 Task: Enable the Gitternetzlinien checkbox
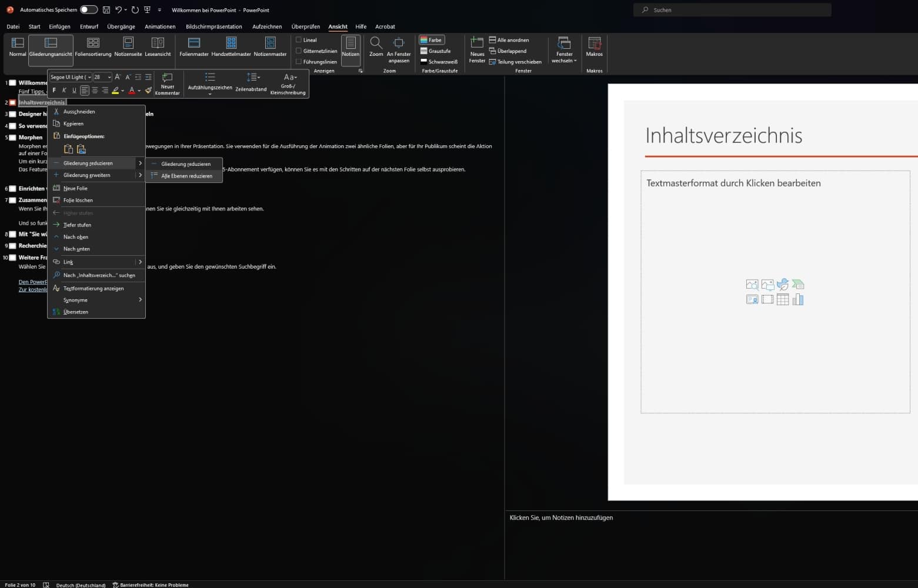click(299, 51)
